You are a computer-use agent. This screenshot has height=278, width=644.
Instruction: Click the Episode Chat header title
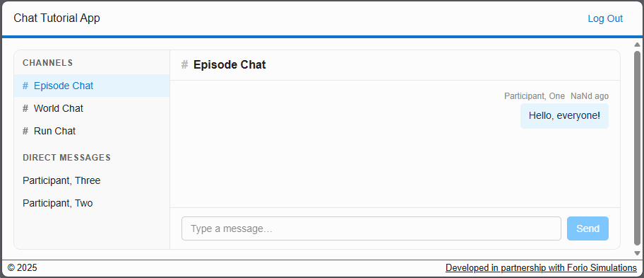(229, 65)
